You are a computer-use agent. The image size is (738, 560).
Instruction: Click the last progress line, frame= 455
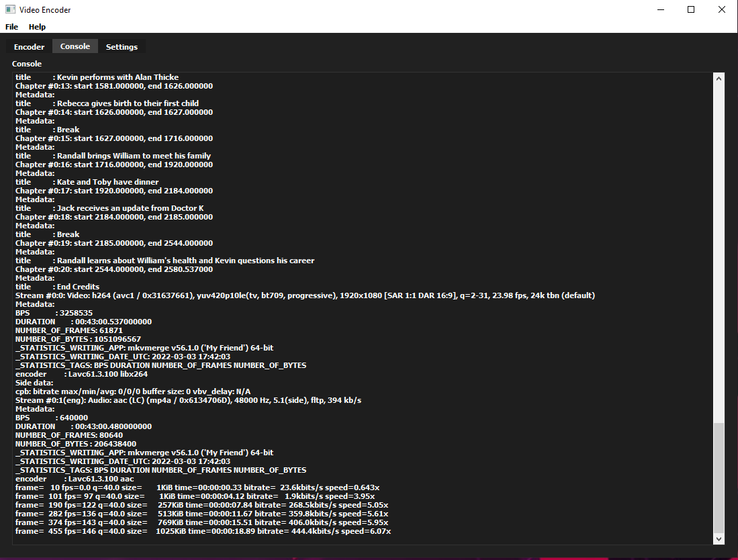pyautogui.click(x=203, y=531)
